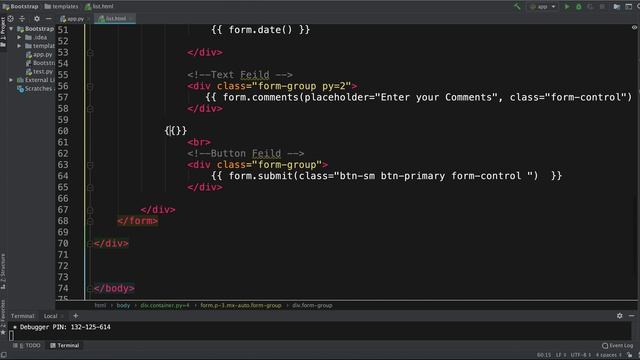Open the 'app' run configuration dropdown

pyautogui.click(x=542, y=7)
